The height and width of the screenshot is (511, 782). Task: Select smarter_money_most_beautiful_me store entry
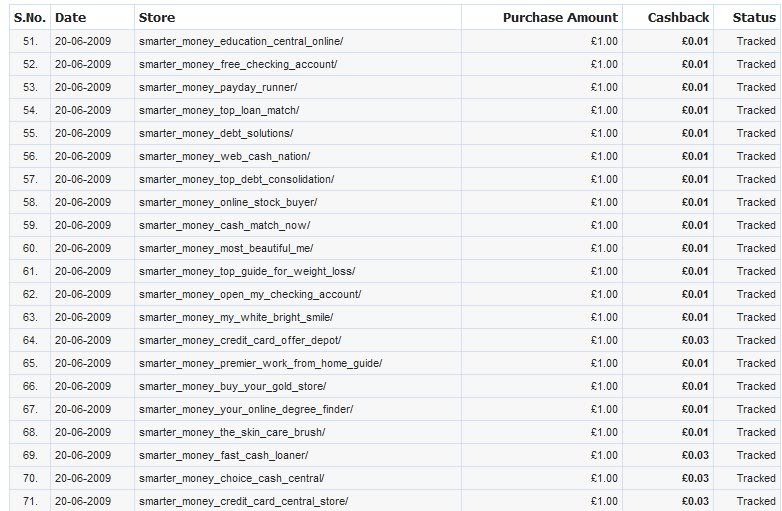[226, 248]
